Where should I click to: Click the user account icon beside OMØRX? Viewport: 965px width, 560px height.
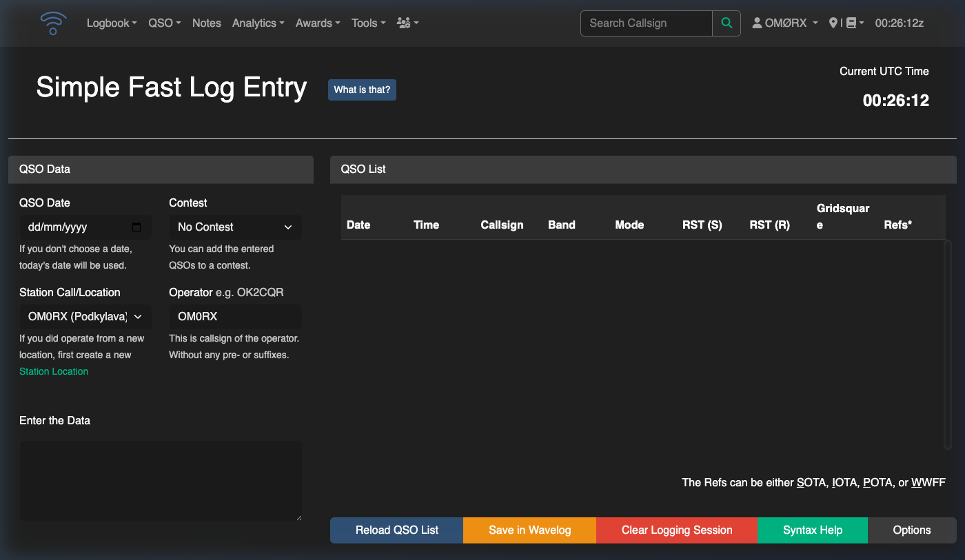pyautogui.click(x=758, y=23)
